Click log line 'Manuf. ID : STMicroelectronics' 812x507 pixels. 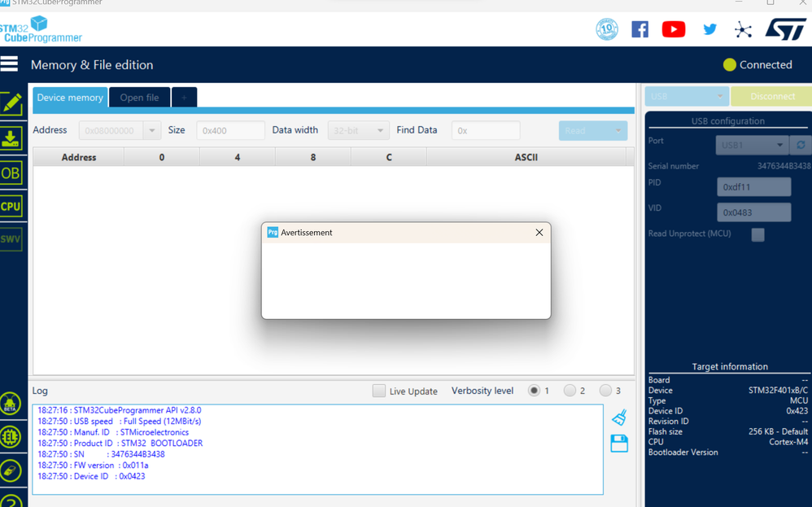point(113,432)
